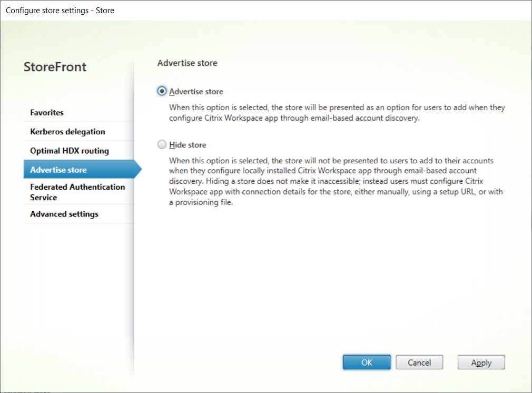532x393 pixels.
Task: Show the Advanced settings tab
Action: (x=64, y=214)
